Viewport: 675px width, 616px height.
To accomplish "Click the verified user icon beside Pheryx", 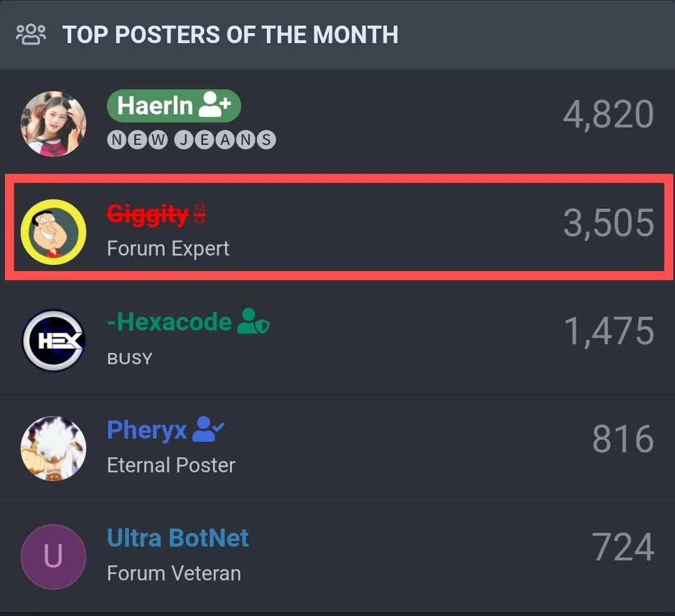I will [208, 429].
